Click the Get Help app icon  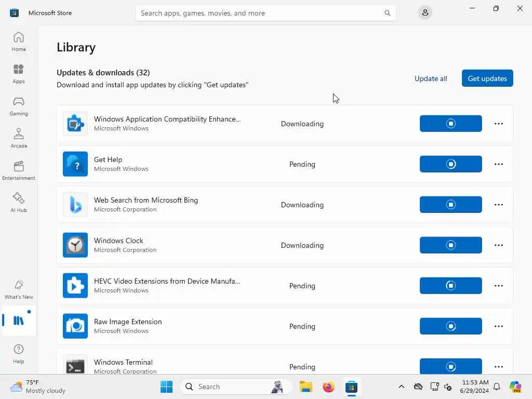pos(75,164)
